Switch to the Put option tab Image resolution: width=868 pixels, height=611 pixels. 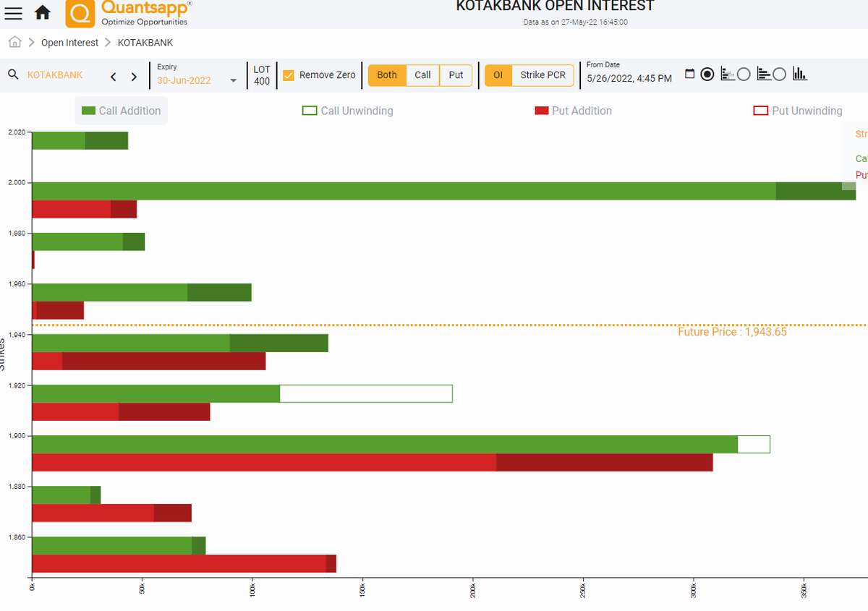click(456, 75)
